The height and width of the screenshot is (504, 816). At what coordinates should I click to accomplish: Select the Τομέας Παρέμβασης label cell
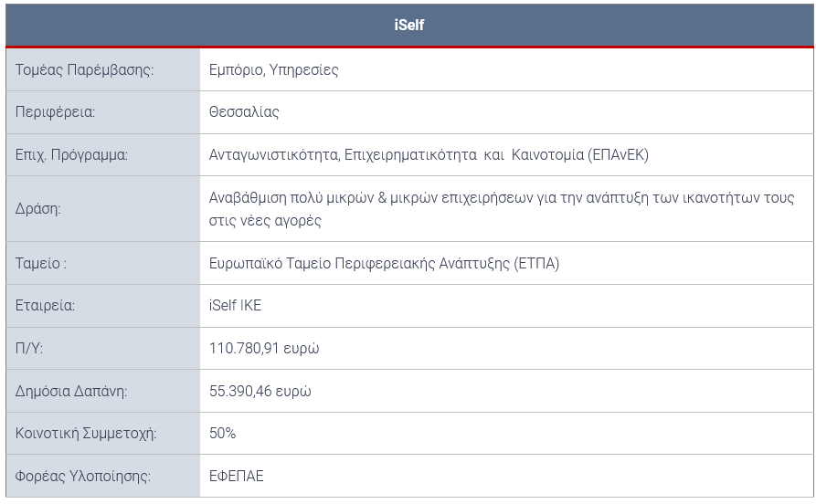pos(103,69)
